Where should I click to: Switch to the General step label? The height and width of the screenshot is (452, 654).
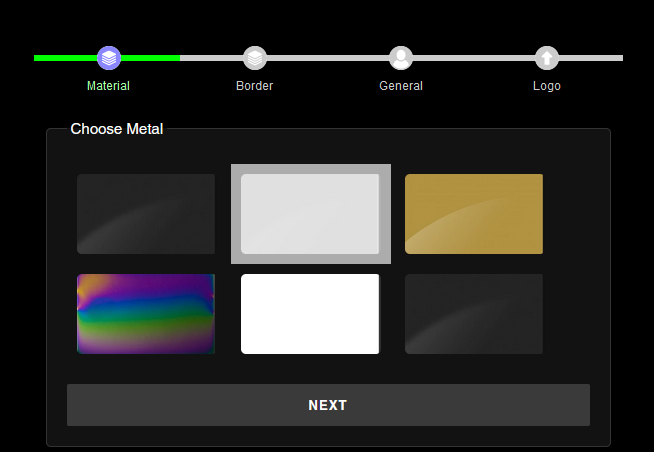click(401, 86)
